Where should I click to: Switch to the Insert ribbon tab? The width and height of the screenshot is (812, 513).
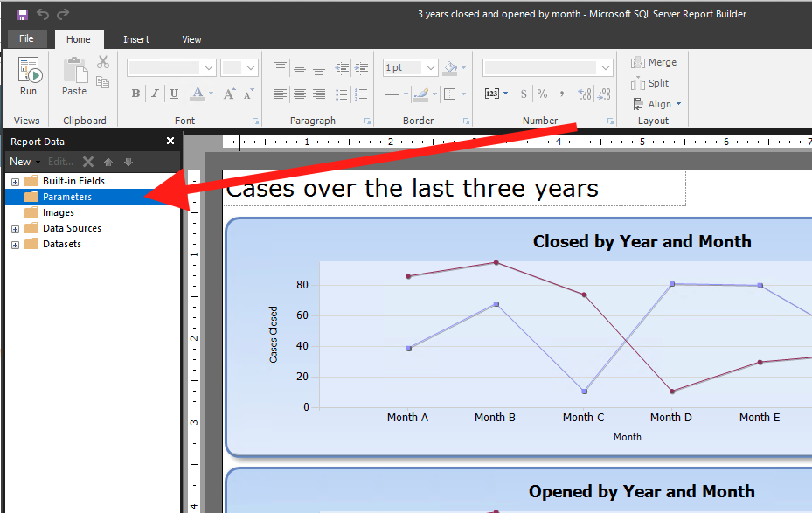(135, 39)
